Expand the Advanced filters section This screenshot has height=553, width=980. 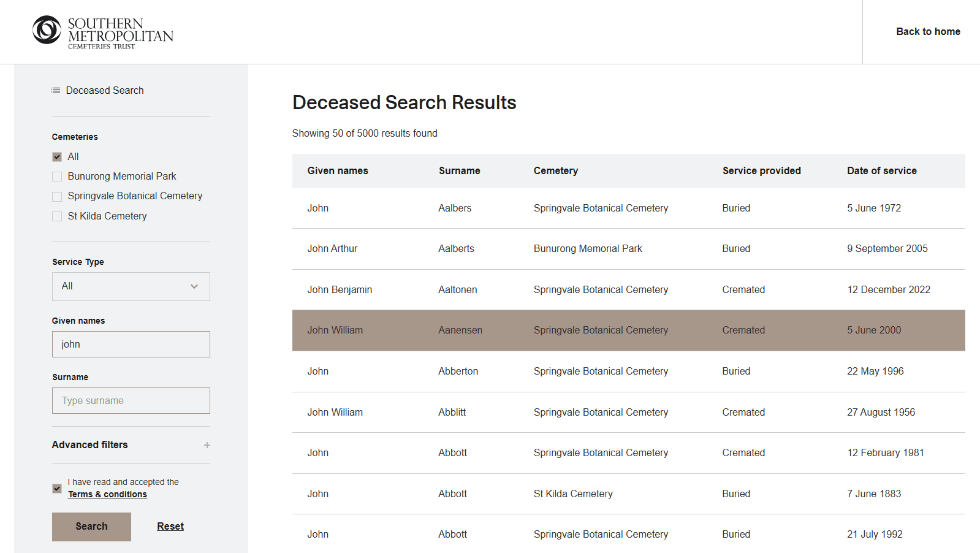tap(90, 445)
